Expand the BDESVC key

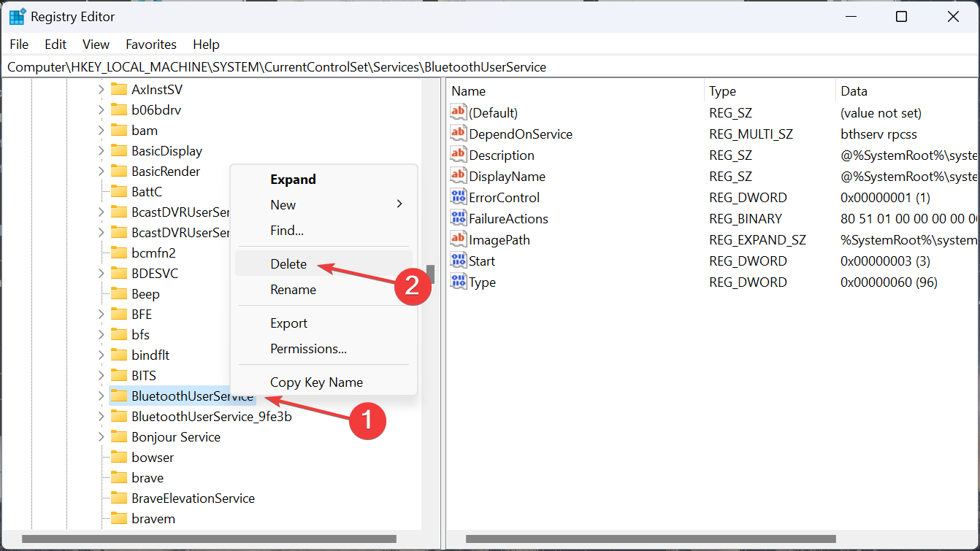(x=101, y=274)
